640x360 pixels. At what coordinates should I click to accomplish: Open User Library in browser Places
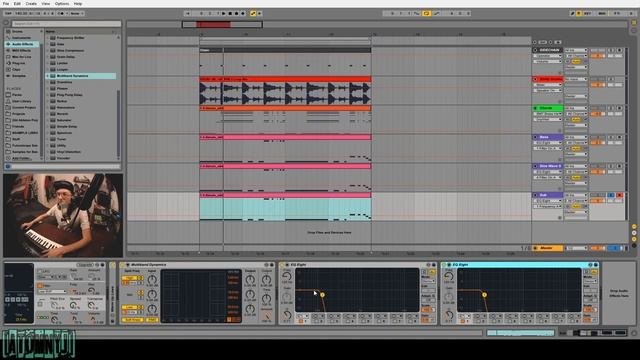(x=21, y=101)
